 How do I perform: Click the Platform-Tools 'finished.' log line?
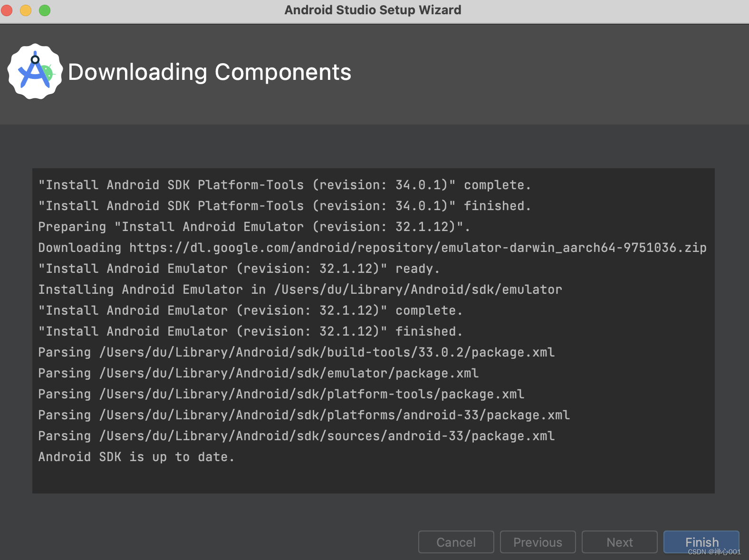pyautogui.click(x=284, y=206)
